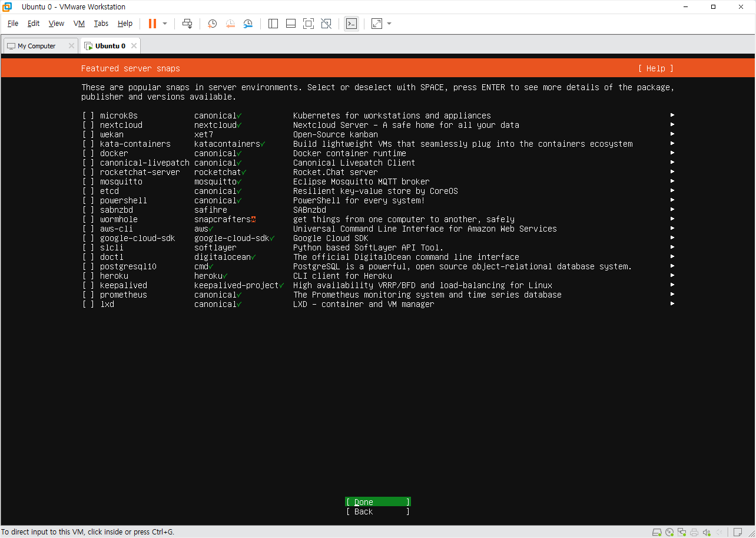Click the message log note icon

pos(737,532)
